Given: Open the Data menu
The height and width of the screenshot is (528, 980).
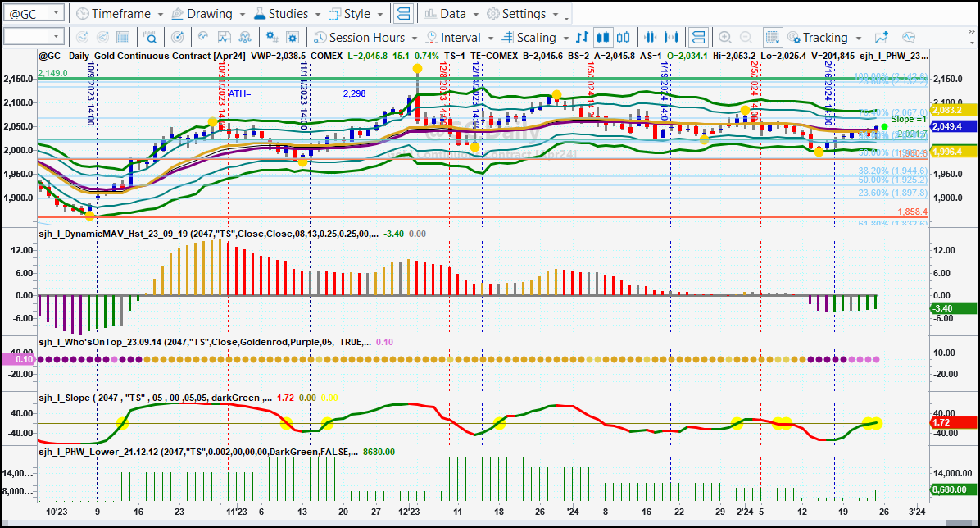Looking at the screenshot, I should coord(451,14).
